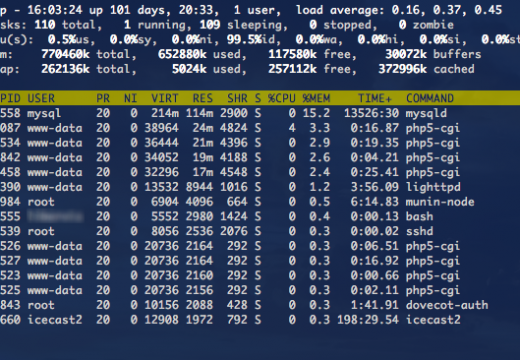Select the '99.5%id' CPU idle value

click(253, 40)
